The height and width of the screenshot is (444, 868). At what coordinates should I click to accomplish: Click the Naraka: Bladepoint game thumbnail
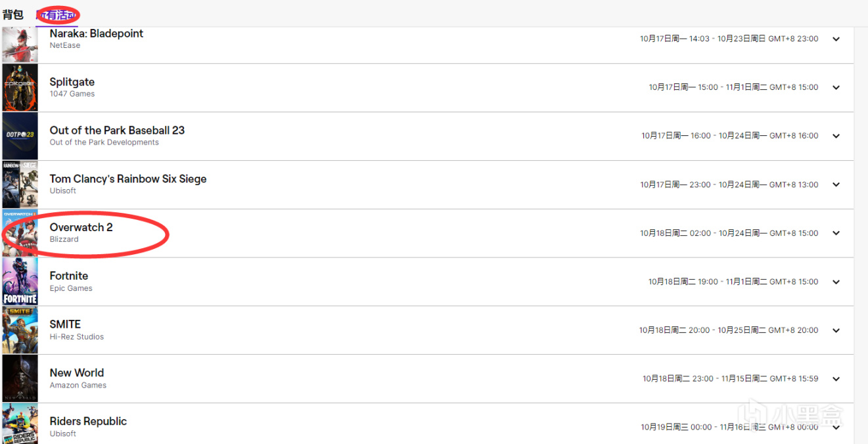[20, 43]
